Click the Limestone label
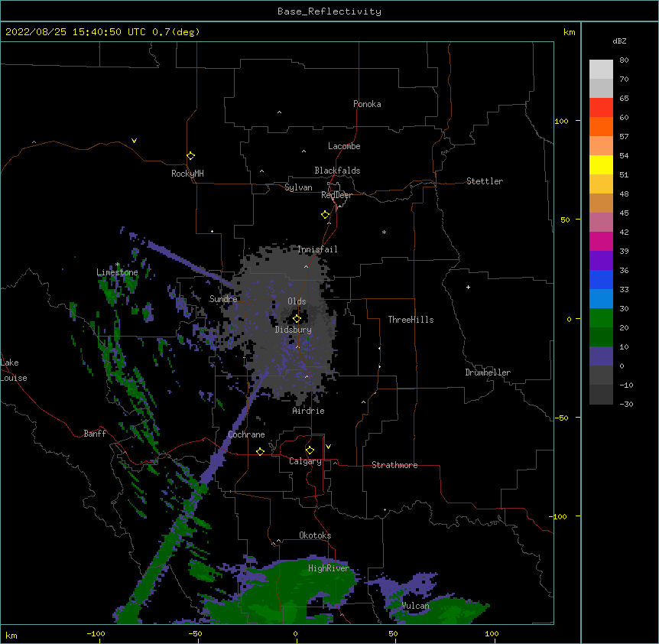This screenshot has height=644, width=659. pos(117,272)
